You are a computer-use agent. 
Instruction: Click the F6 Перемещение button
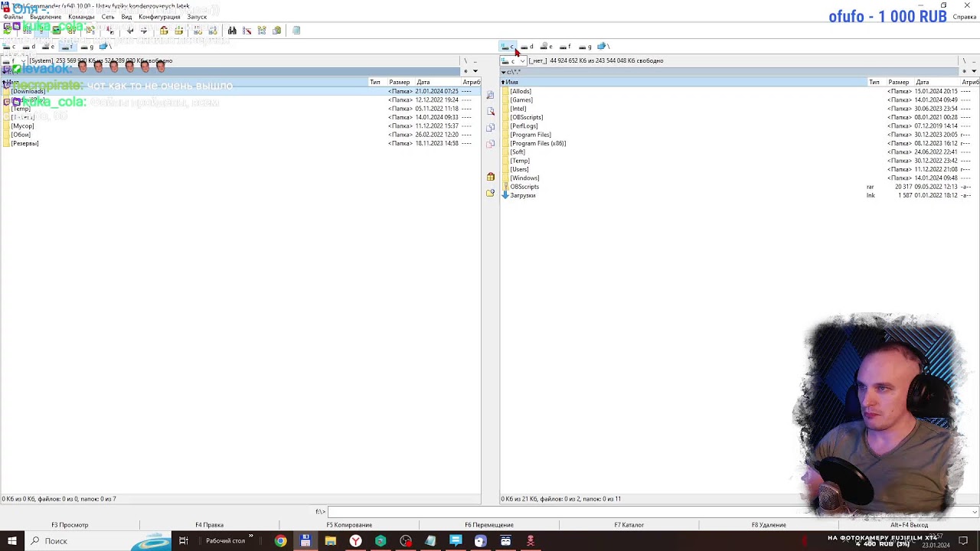489,525
